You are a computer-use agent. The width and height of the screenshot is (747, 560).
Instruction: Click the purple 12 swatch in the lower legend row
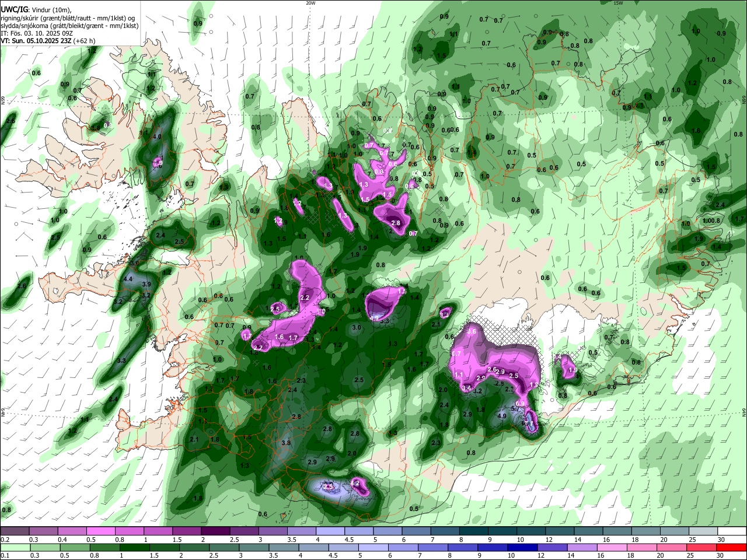pyautogui.click(x=553, y=547)
